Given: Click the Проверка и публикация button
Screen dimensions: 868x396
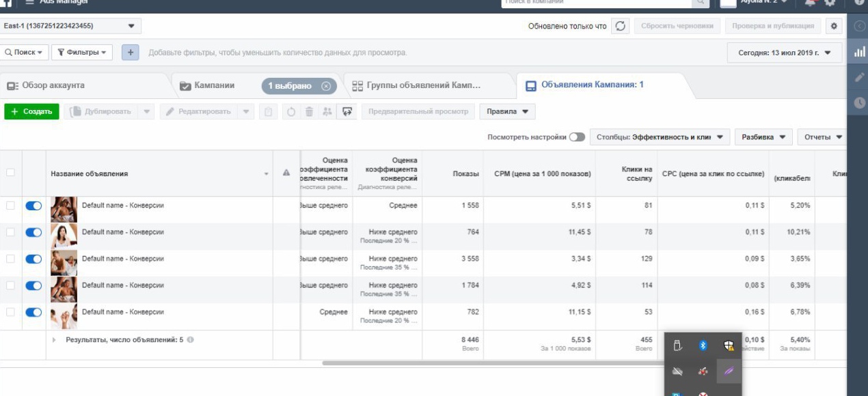Looking at the screenshot, I should click(x=772, y=26).
